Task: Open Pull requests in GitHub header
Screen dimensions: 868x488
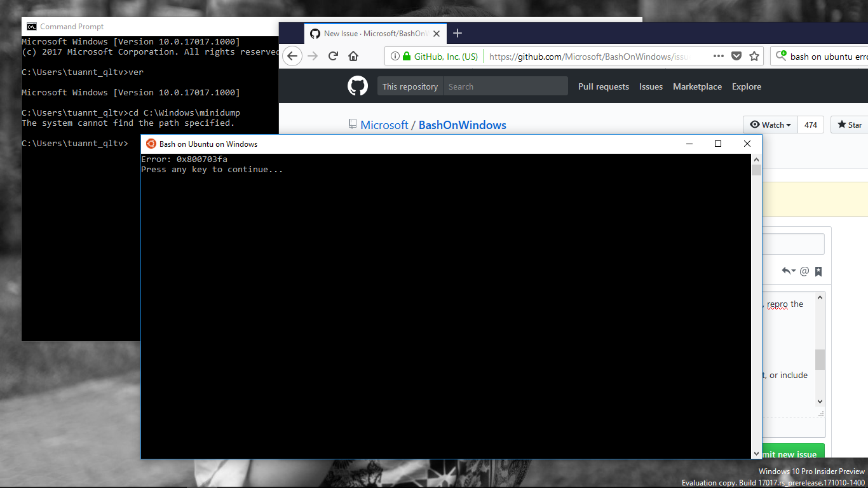Action: [604, 86]
